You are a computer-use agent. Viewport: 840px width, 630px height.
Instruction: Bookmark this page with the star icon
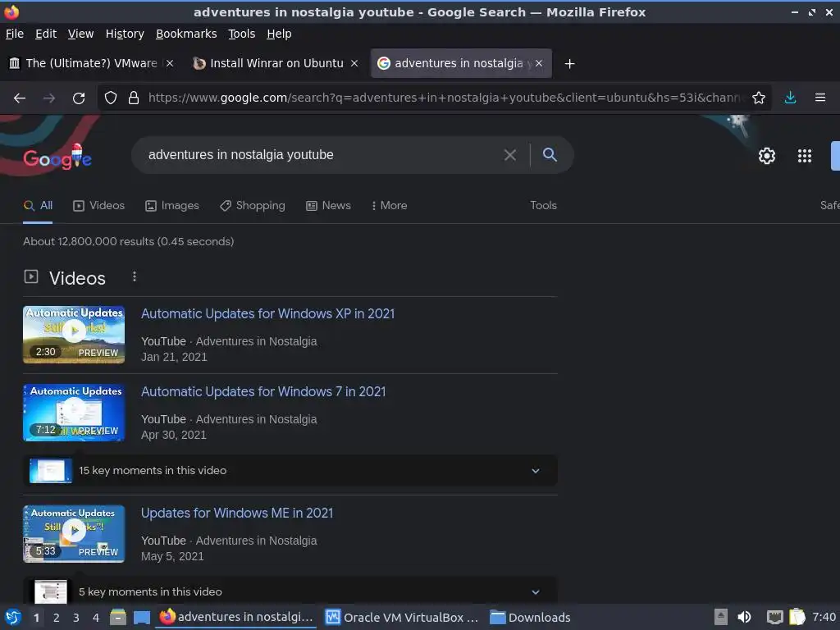coord(759,98)
